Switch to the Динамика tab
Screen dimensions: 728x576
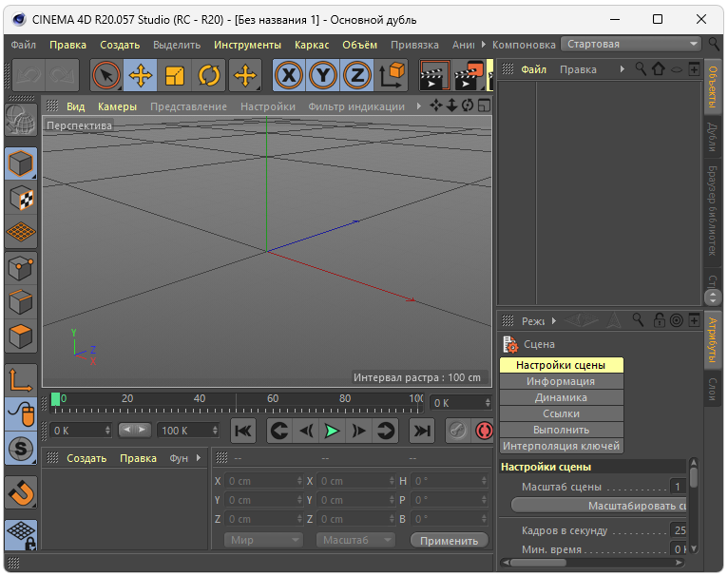[561, 397]
